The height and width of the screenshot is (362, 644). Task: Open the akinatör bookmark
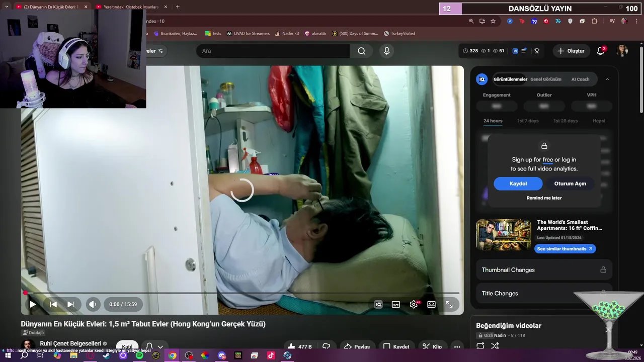coord(315,34)
